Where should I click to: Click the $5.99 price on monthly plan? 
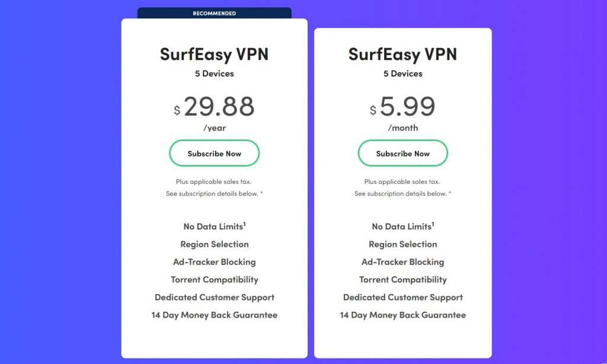(x=402, y=107)
